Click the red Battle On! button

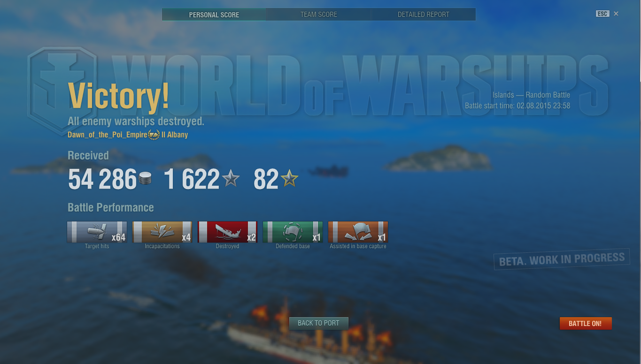586,324
